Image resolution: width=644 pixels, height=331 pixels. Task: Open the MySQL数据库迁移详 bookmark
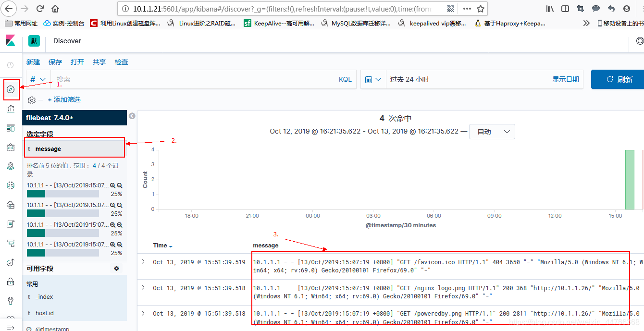point(356,23)
